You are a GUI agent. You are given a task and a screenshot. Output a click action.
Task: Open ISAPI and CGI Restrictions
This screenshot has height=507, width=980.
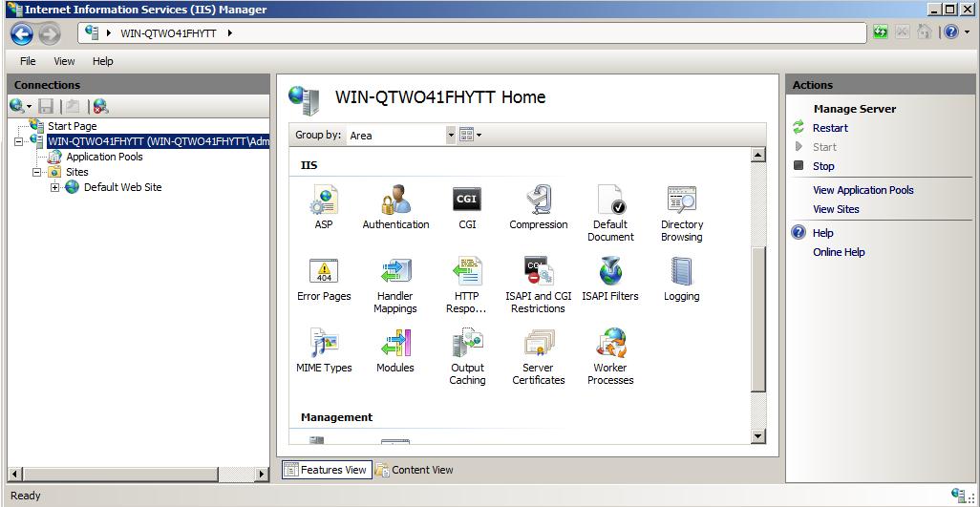(538, 285)
